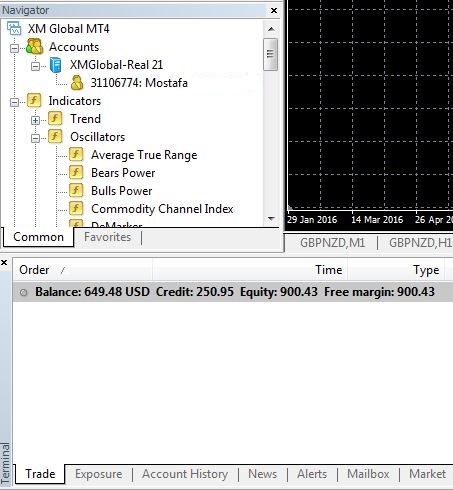Image resolution: width=453 pixels, height=490 pixels.
Task: Click the Navigator scroll down arrow
Action: point(271,219)
